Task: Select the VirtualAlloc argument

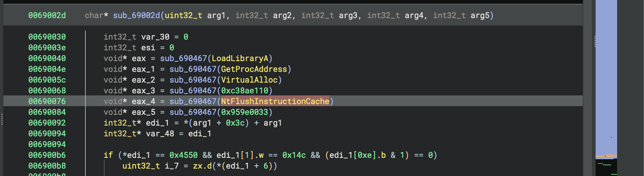Action: [249, 80]
